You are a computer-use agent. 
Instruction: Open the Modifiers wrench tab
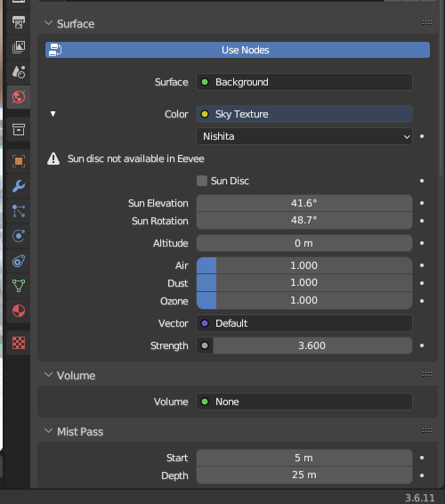point(19,186)
